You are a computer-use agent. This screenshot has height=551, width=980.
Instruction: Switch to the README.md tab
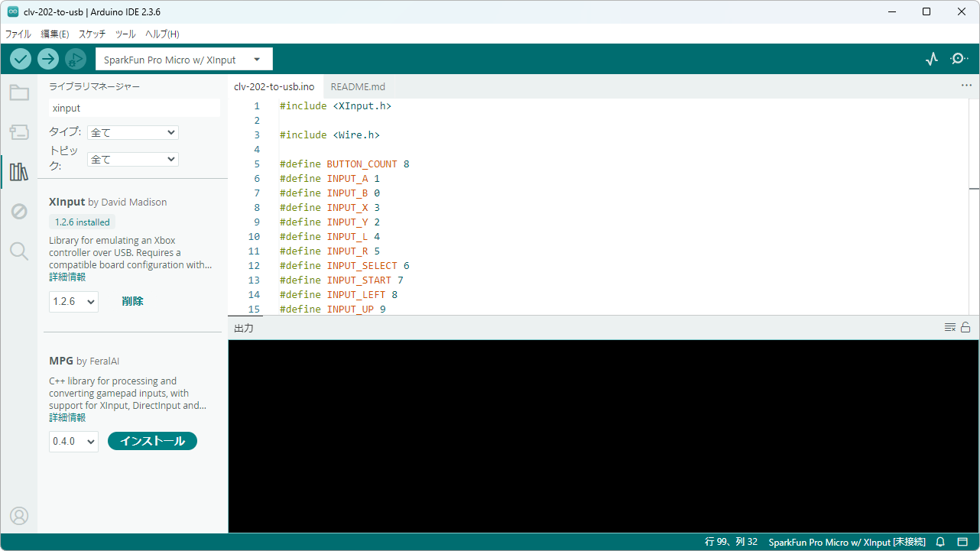pyautogui.click(x=358, y=87)
